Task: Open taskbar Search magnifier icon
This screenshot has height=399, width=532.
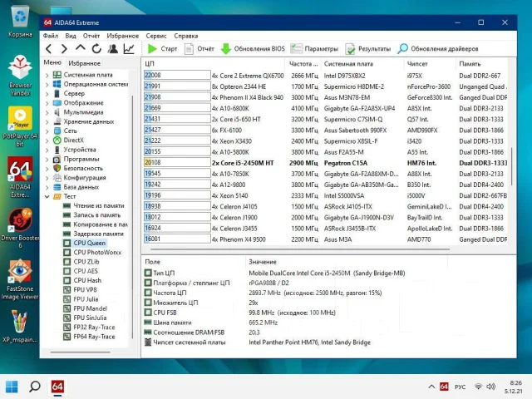Action: [x=35, y=387]
